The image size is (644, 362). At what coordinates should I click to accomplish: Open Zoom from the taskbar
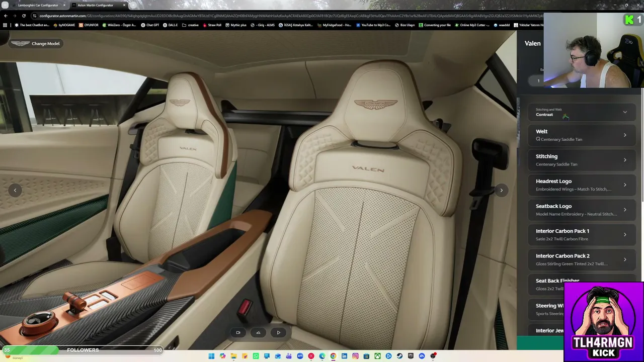[x=300, y=356]
